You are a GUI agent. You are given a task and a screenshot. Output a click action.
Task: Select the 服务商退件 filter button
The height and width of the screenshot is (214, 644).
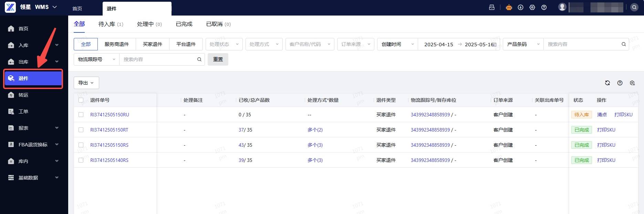click(117, 44)
